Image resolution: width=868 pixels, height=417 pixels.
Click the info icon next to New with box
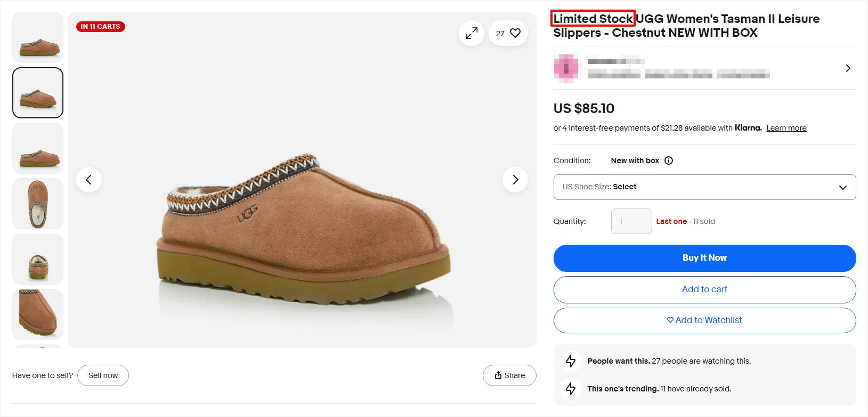[x=669, y=160]
